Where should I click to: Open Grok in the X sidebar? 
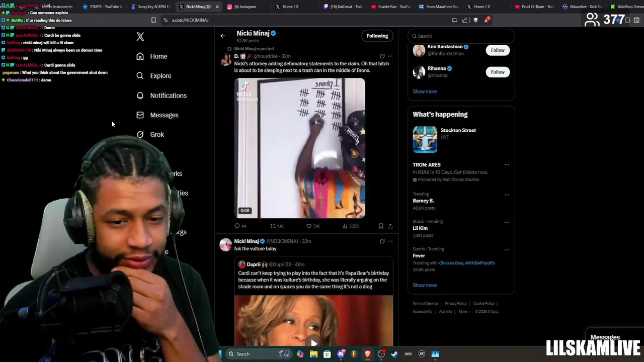coord(150,135)
